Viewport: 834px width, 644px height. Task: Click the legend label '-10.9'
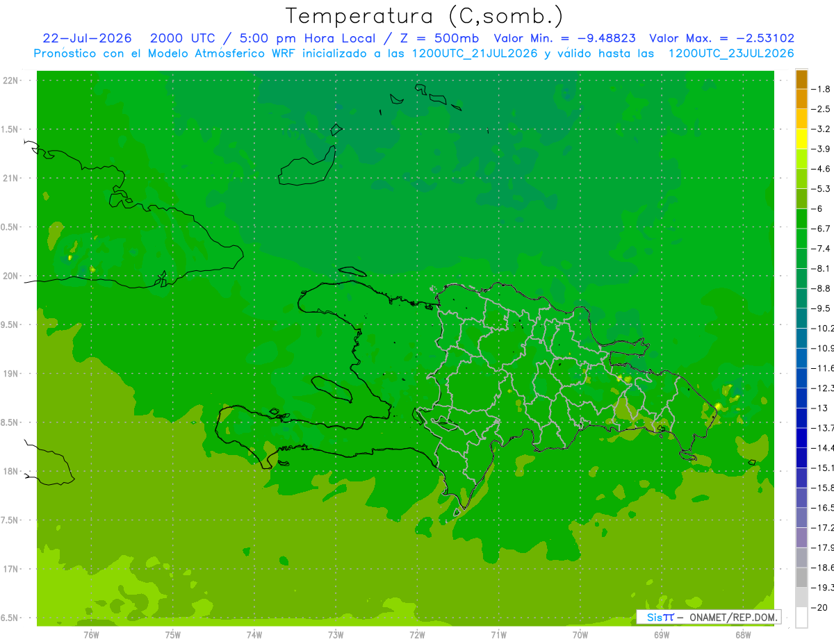[x=823, y=348]
